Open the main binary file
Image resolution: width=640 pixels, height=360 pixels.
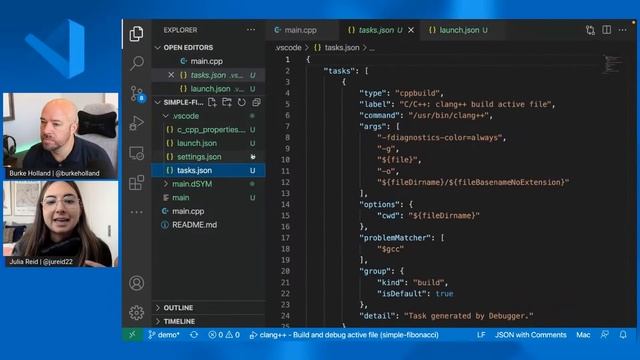pyautogui.click(x=208, y=198)
